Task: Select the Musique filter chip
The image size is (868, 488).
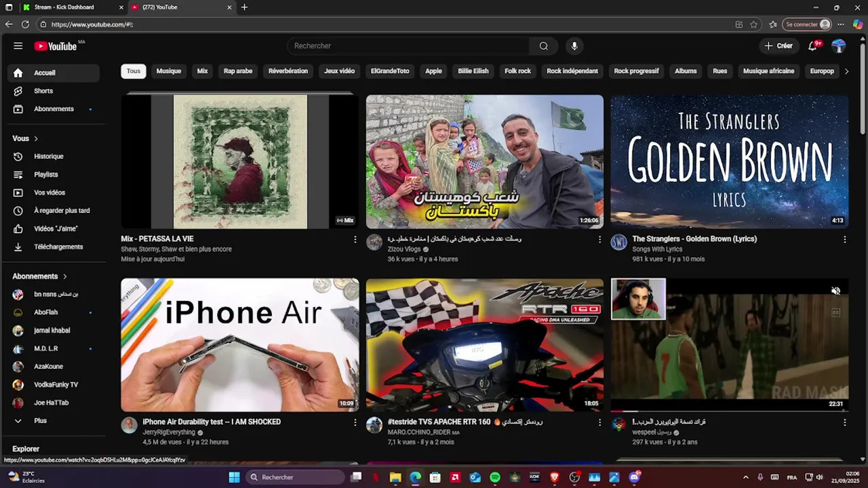Action: [169, 71]
